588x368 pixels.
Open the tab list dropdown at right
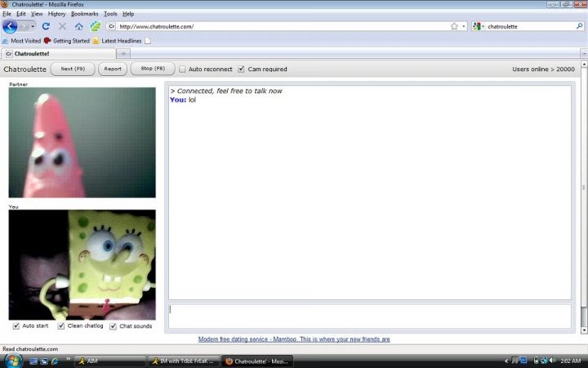[584, 54]
